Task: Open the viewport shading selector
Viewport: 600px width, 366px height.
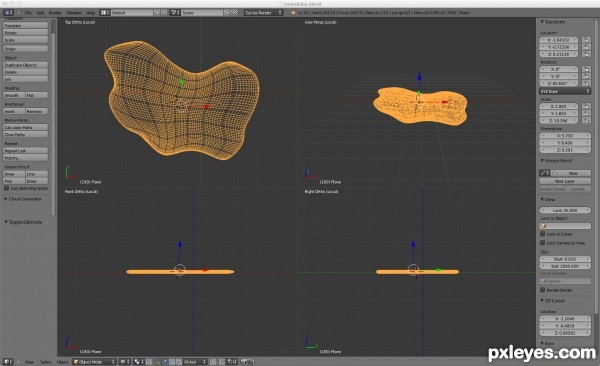Action: [x=124, y=361]
